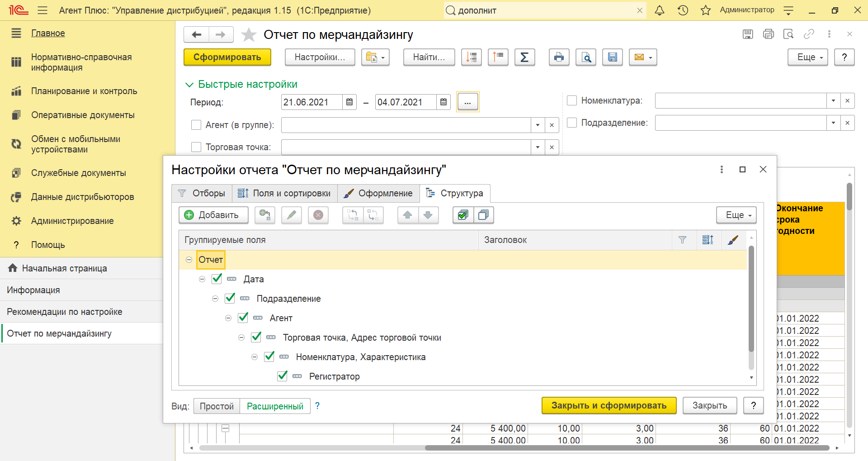Uncheck the Дата grouping
This screenshot has height=461, width=868.
coord(217,279)
